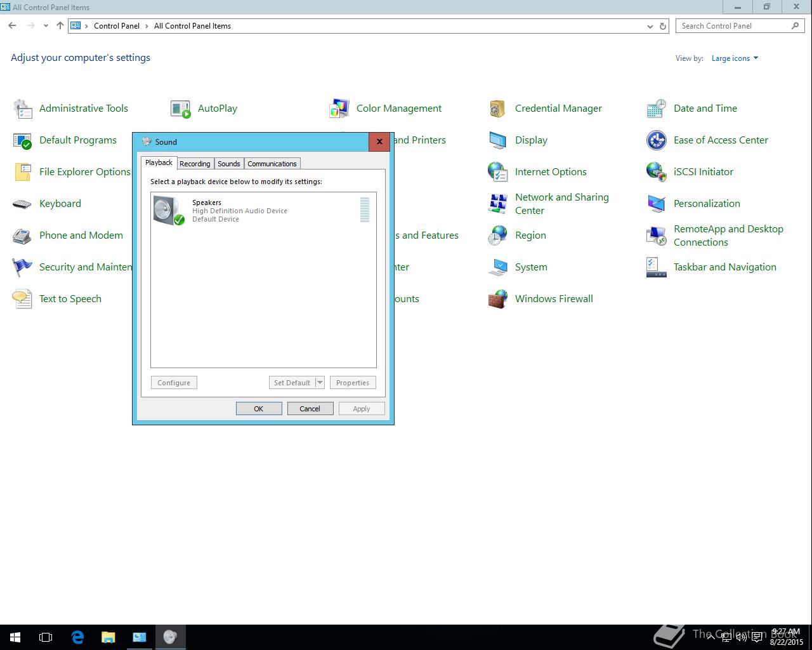The image size is (812, 650).
Task: Expand the Control Panel breadcrumb chevron
Action: click(147, 26)
